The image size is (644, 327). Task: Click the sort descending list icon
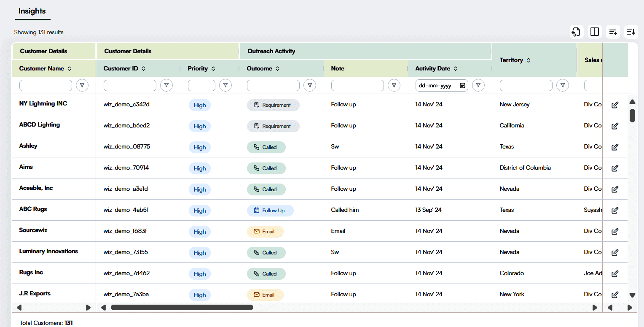click(x=631, y=32)
